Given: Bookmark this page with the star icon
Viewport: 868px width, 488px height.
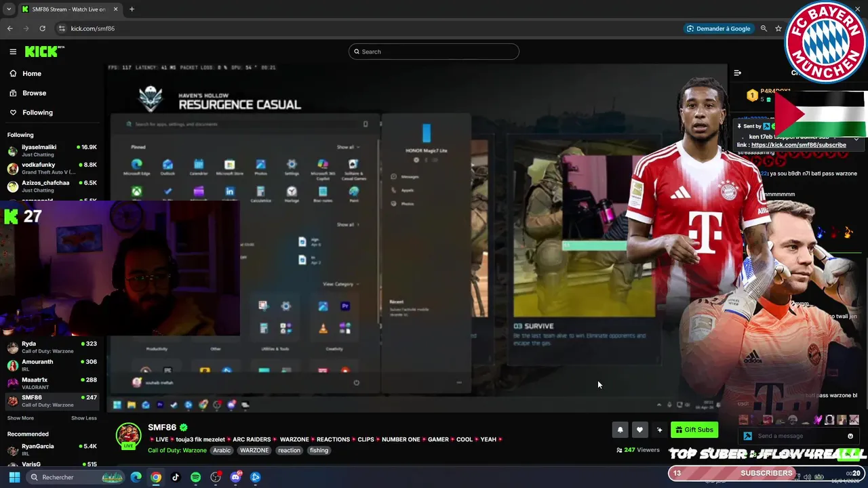Looking at the screenshot, I should click(778, 28).
